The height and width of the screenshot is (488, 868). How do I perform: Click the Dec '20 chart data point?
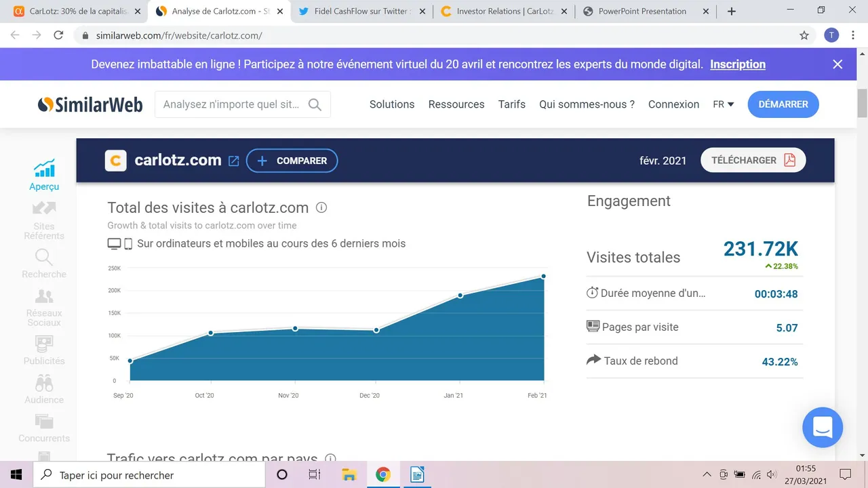pos(377,330)
